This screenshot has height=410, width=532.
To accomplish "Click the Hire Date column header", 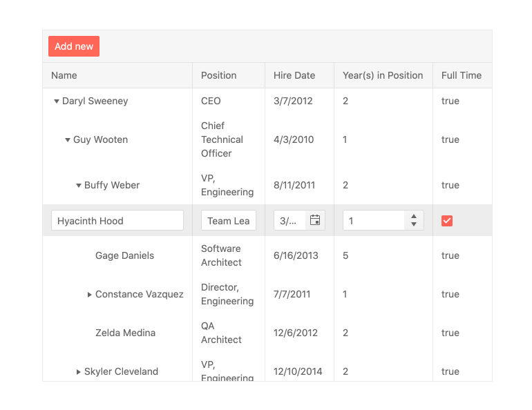I will (300, 75).
